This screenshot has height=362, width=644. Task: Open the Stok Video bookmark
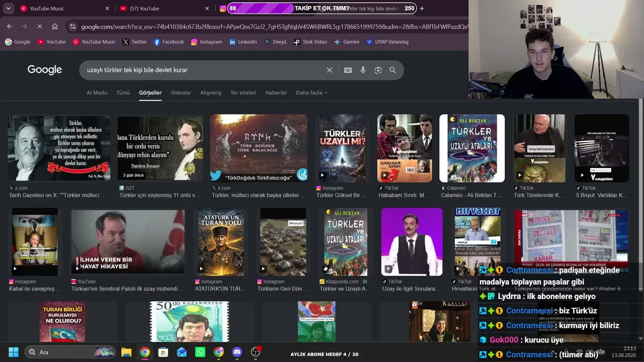pyautogui.click(x=310, y=42)
